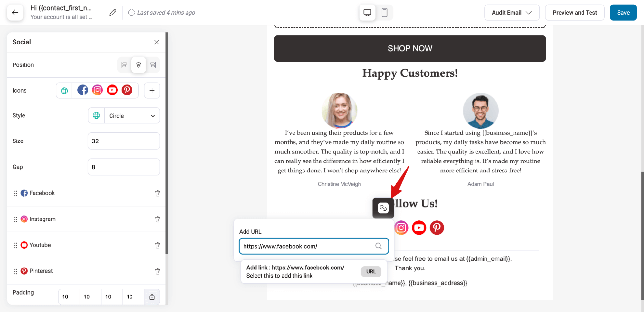The image size is (644, 312).
Task: Click the search icon in the Add URL field
Action: 379,246
